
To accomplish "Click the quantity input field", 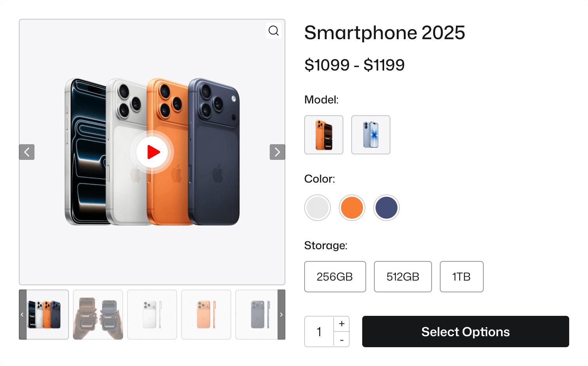I will point(319,331).
